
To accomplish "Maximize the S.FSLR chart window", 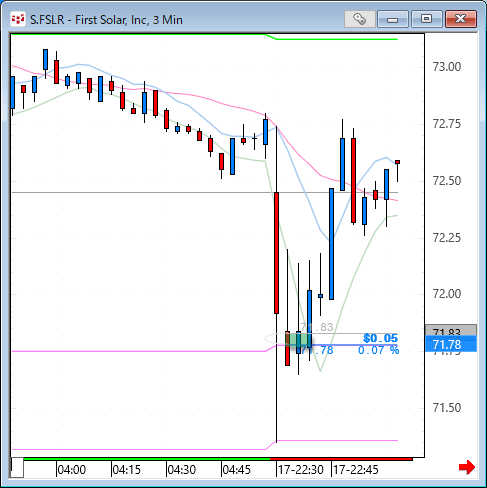I will [x=426, y=19].
